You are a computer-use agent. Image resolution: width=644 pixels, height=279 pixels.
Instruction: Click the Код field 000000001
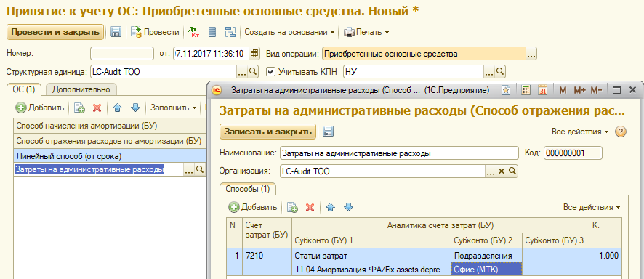(573, 153)
